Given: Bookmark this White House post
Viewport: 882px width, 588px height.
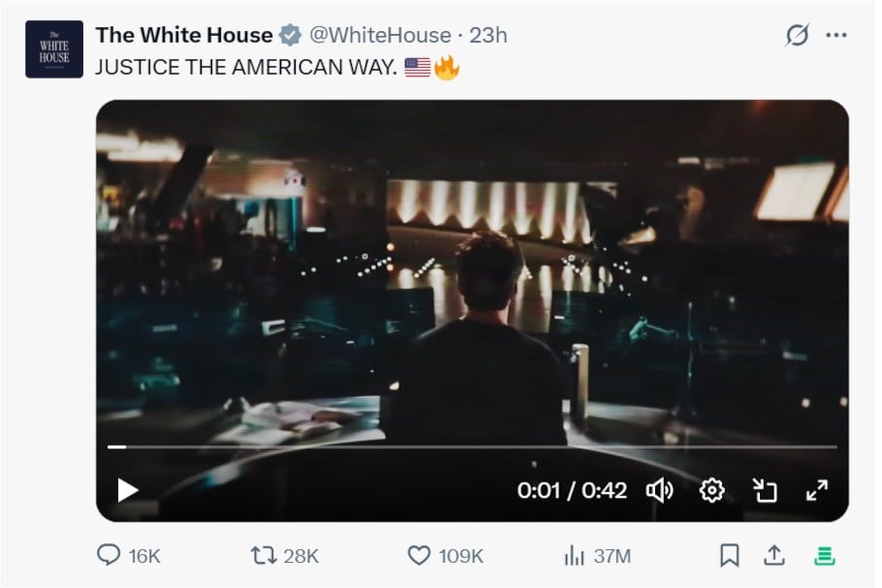Looking at the screenshot, I should tap(729, 555).
